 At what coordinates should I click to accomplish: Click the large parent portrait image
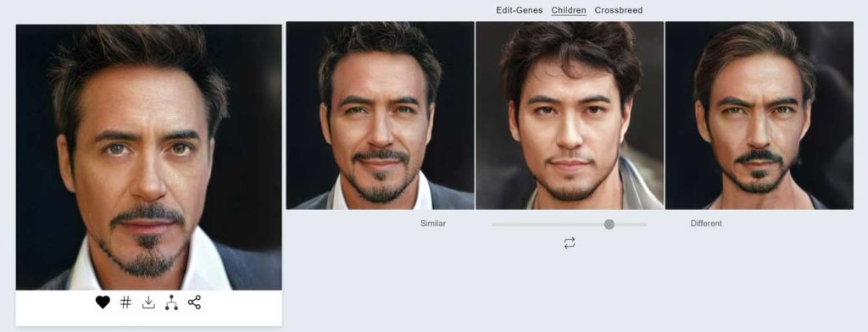[x=148, y=158]
